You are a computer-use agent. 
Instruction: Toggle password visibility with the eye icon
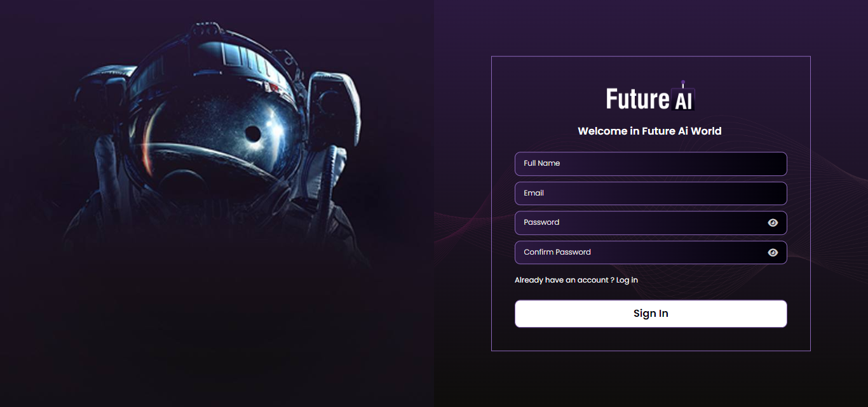(x=773, y=222)
